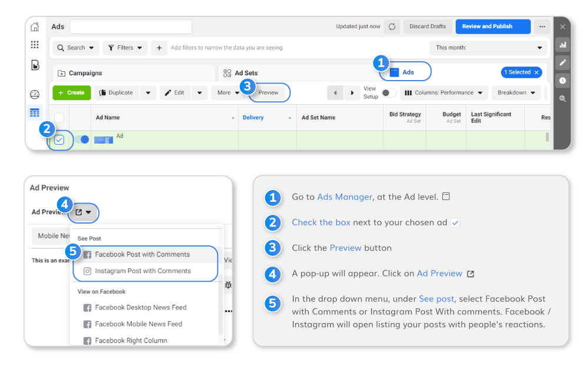Switch to the Campaigns tab
The height and width of the screenshot is (366, 588).
[x=85, y=73]
